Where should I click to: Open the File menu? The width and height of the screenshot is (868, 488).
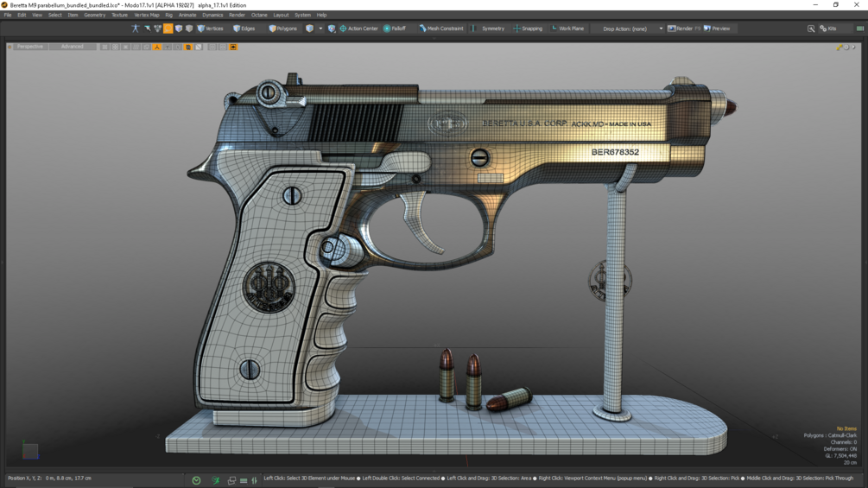pyautogui.click(x=8, y=15)
